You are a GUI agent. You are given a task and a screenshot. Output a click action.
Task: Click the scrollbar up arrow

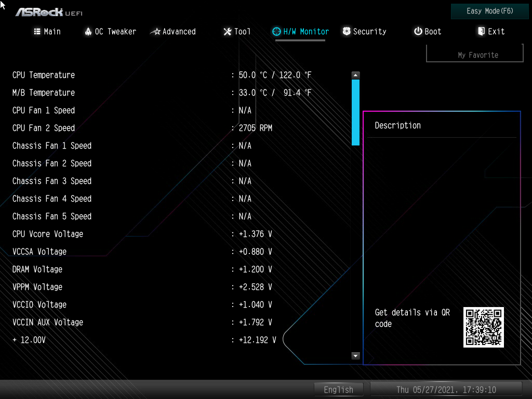pyautogui.click(x=355, y=74)
